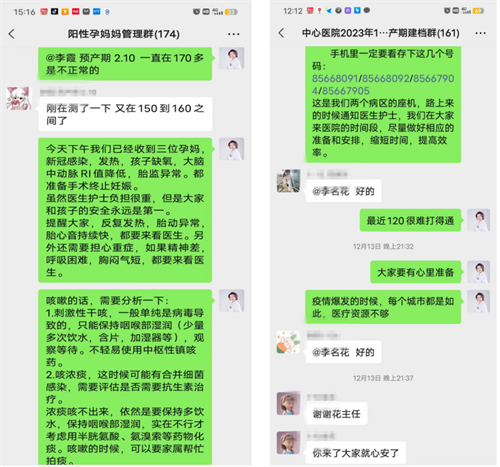This screenshot has height=467, width=500.
Task: Tap green bubble 大家要有心里准备
Action: tap(416, 272)
